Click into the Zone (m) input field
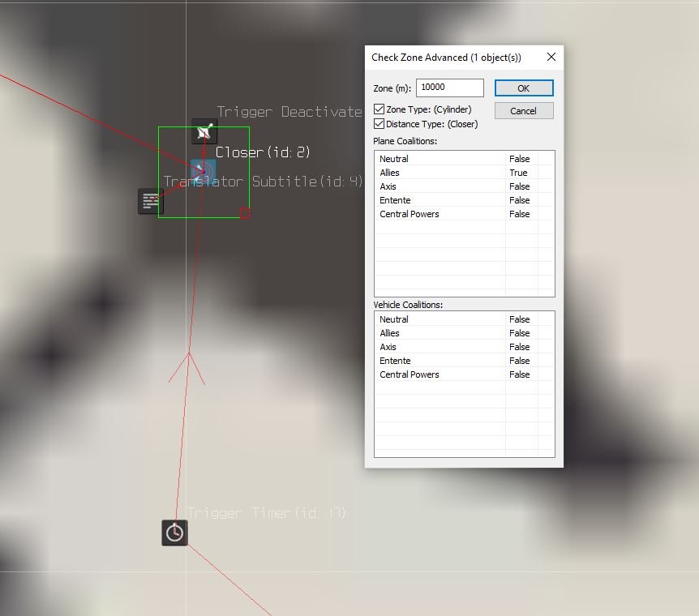The height and width of the screenshot is (616, 699). coord(450,88)
